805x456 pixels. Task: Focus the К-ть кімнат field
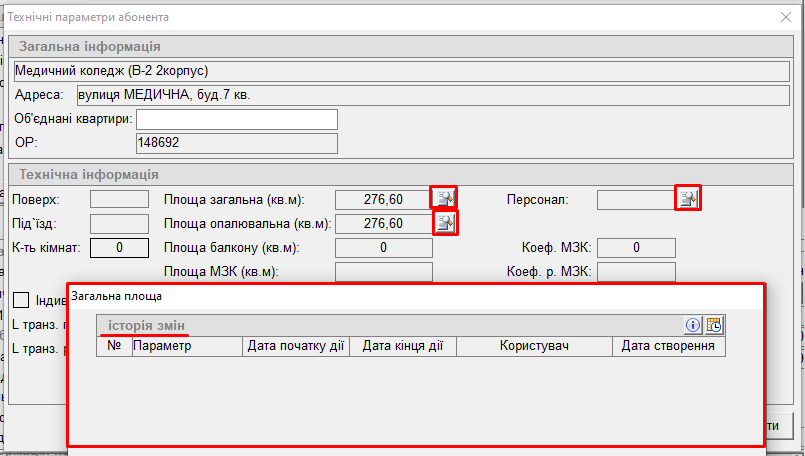coord(119,247)
